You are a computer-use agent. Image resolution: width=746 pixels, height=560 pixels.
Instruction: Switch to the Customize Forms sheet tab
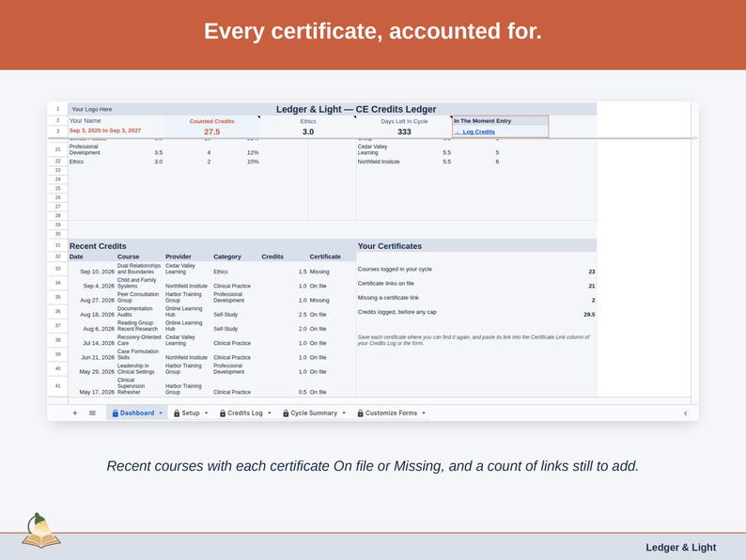391,413
